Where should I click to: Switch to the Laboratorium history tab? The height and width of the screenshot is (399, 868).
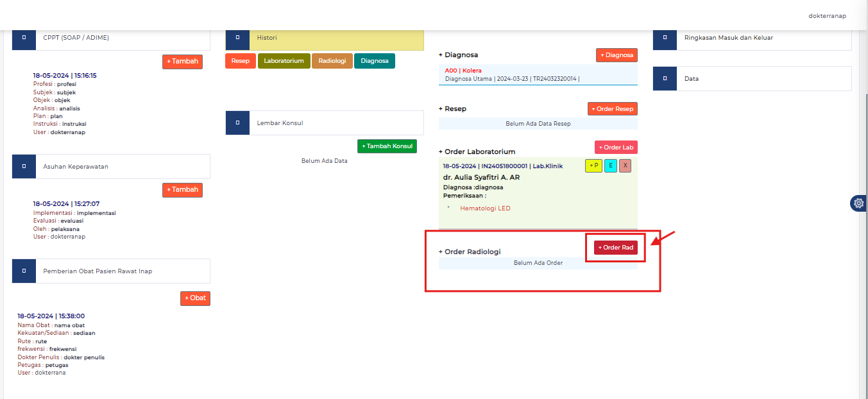pyautogui.click(x=283, y=61)
